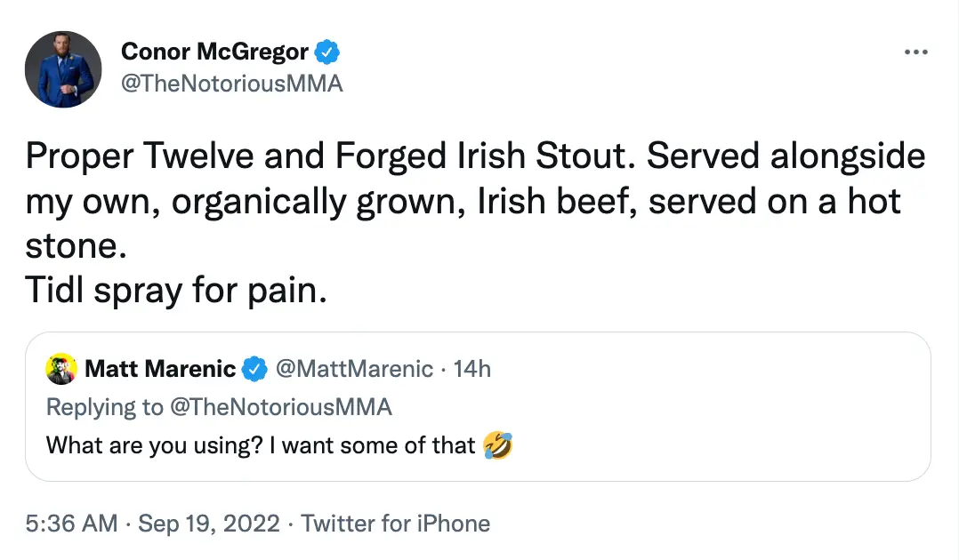Click Matt Marenic's verified checkmark
Screen dimensions: 959x560
click(x=255, y=369)
